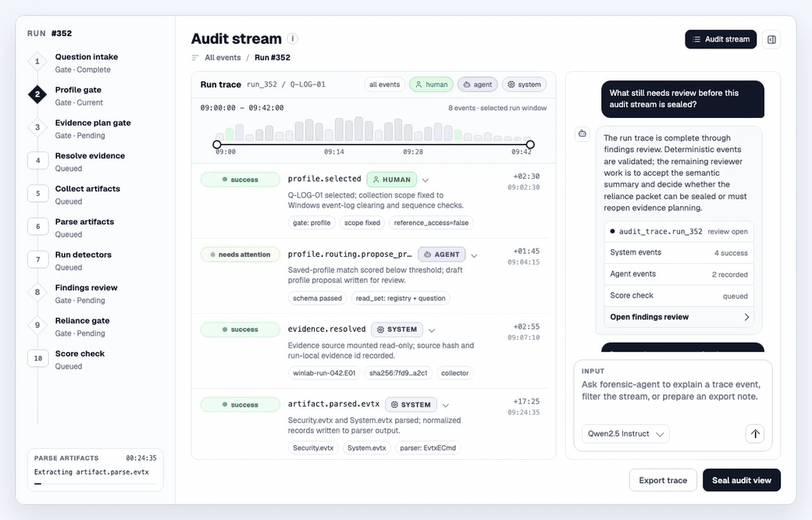
Task: Expand the profile.routing.propose event details
Action: pos(474,255)
